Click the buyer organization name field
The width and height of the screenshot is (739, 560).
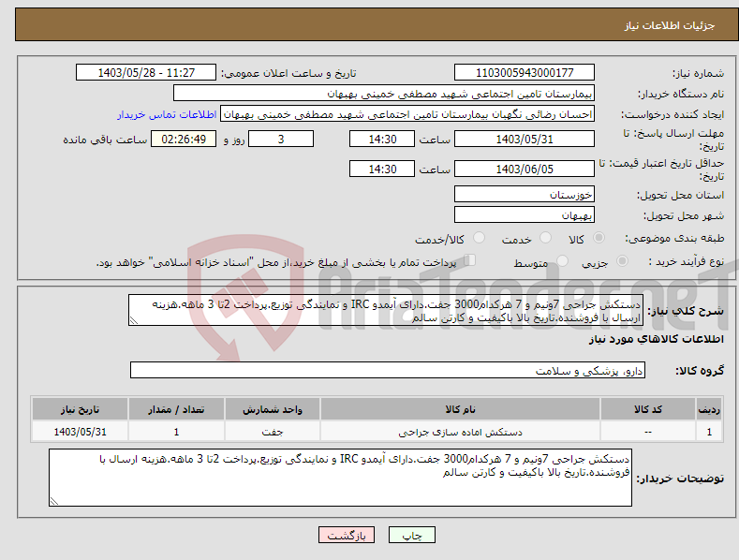384,94
